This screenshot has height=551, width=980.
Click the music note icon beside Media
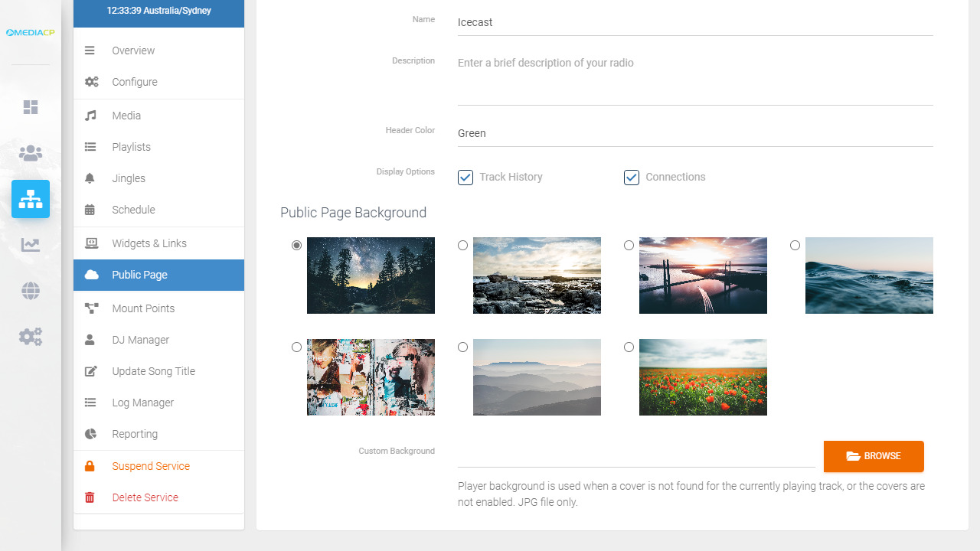(90, 116)
